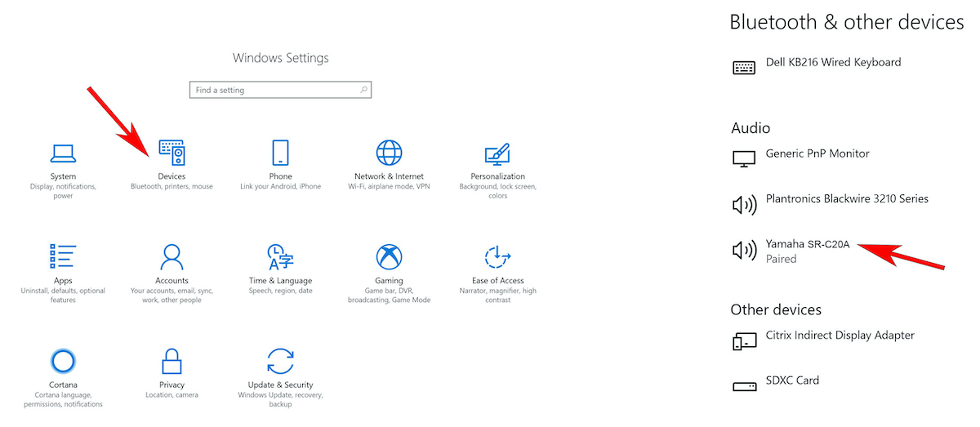The height and width of the screenshot is (427, 980).
Task: Open Network & Internet globe icon
Action: coord(389,153)
